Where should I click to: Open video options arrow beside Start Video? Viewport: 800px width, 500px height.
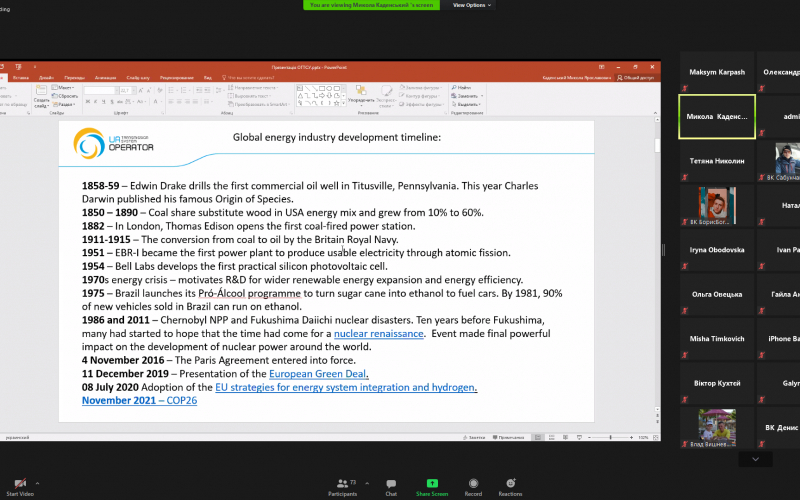(37, 483)
